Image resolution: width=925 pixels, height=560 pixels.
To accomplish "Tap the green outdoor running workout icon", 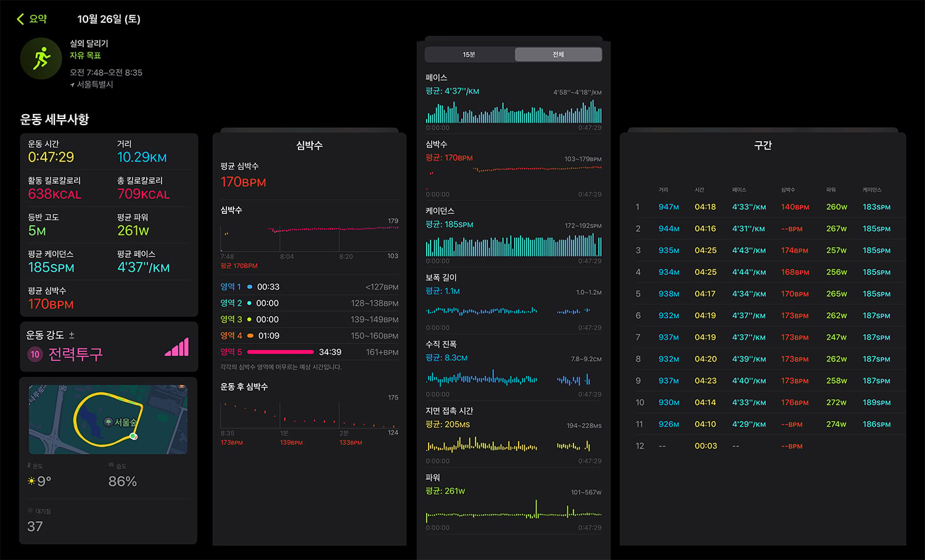I will 41,59.
